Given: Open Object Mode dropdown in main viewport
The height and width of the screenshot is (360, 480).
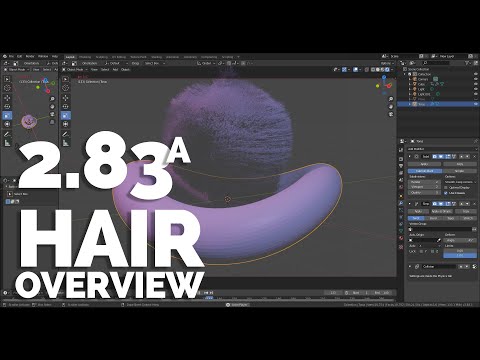Looking at the screenshot, I should tap(75, 70).
